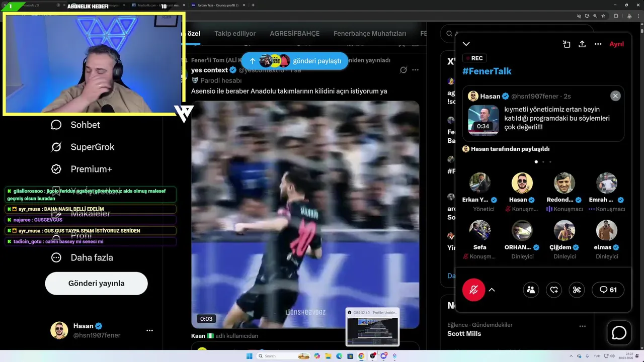Open the Space comments showing 61
The width and height of the screenshot is (644, 362).
coord(608,290)
